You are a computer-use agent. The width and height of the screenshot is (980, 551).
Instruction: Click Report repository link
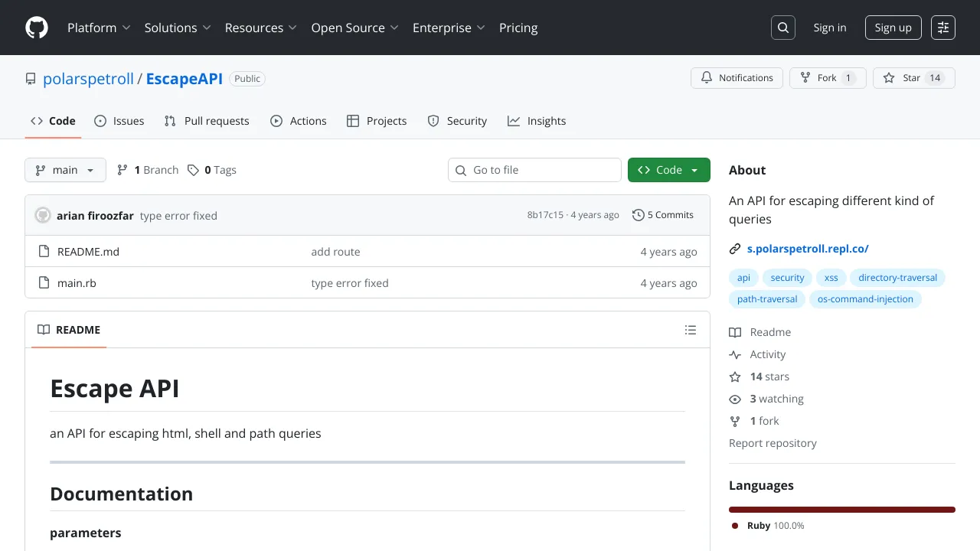tap(773, 443)
